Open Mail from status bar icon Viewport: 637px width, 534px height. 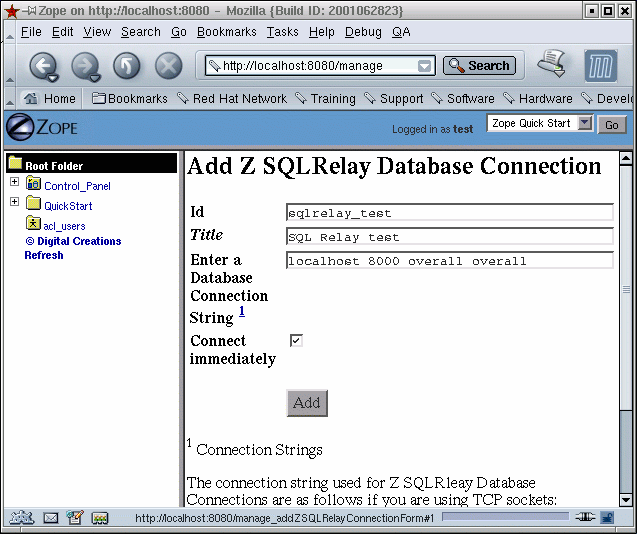pyautogui.click(x=50, y=518)
